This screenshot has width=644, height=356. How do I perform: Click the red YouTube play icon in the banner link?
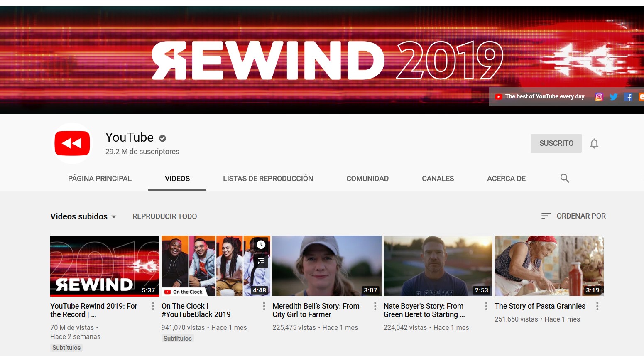click(499, 97)
